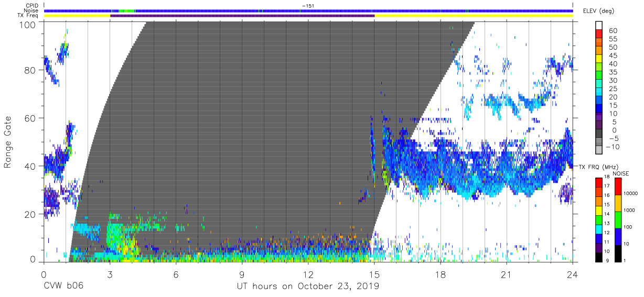Click the '30' label on the ELEV colorbar

(613, 80)
